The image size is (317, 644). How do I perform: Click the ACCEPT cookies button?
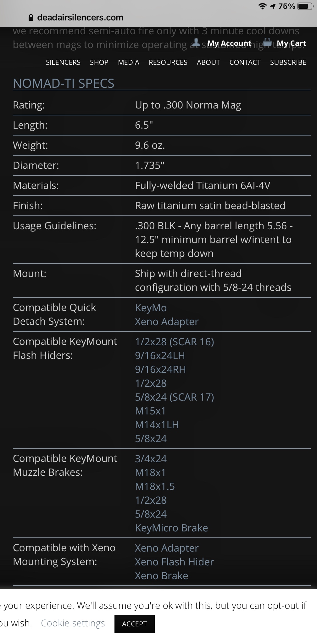tap(135, 624)
